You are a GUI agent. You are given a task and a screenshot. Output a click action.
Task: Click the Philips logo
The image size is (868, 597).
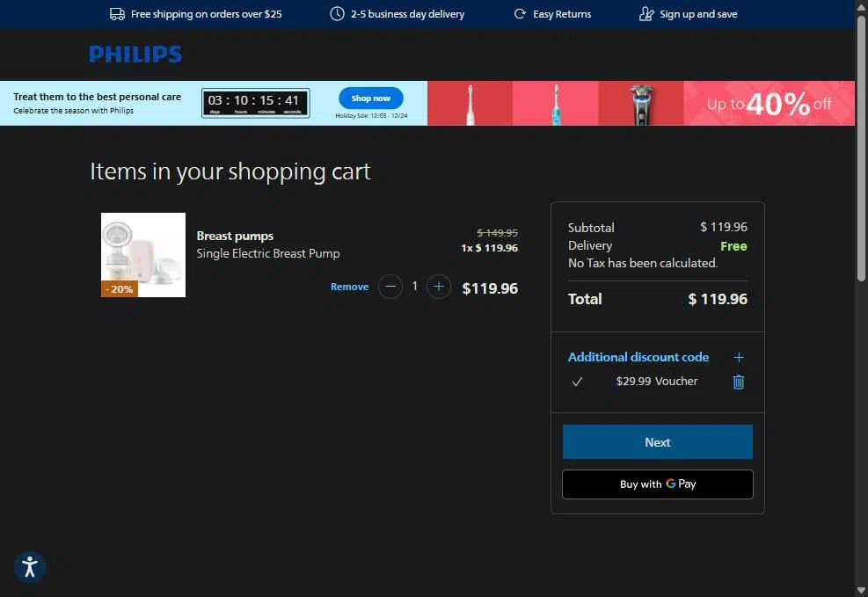135,55
